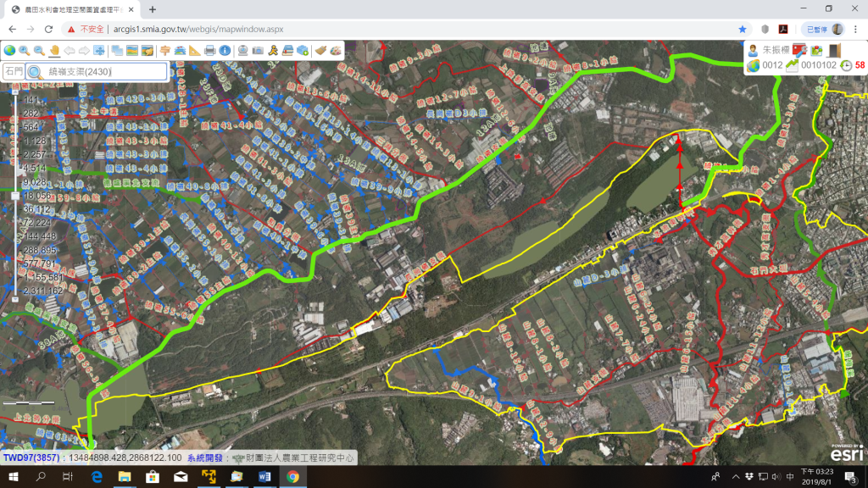Click the not secure warning 不安全

coord(92,30)
